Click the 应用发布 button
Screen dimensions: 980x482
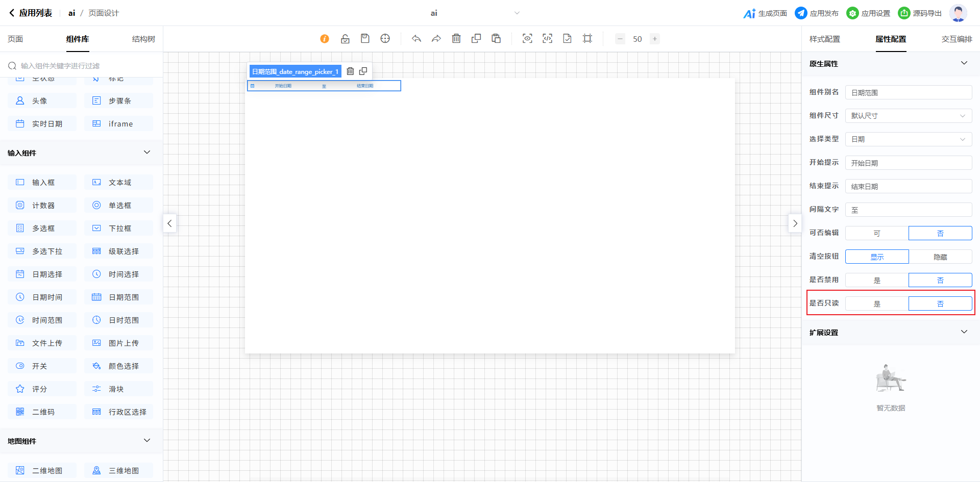[x=817, y=13]
